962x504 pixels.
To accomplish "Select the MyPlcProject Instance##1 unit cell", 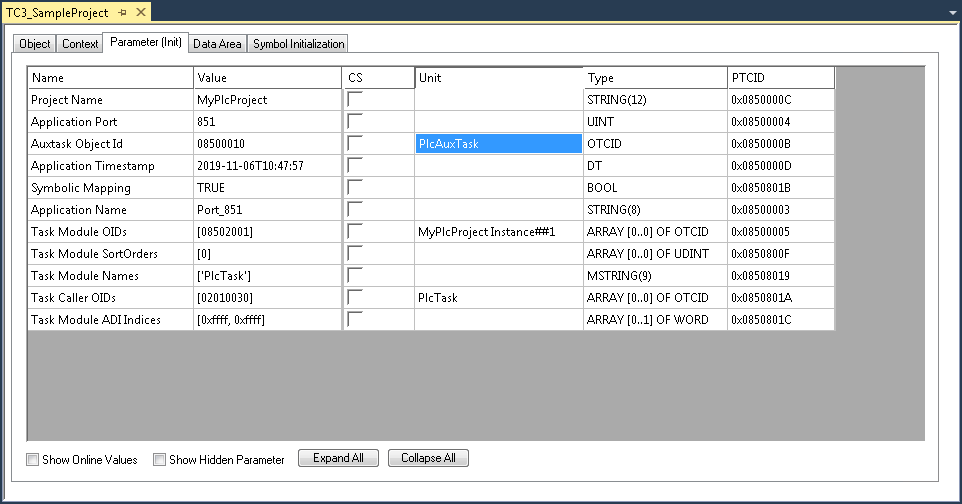I will pos(499,232).
